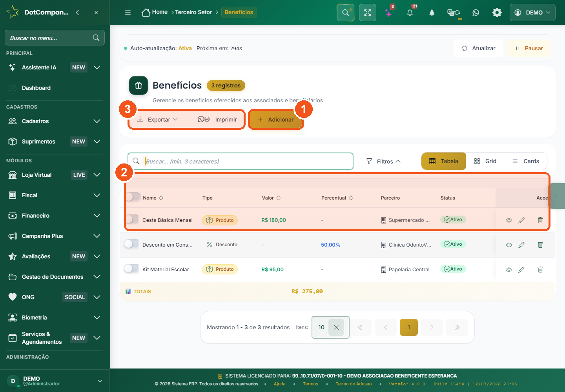Image resolution: width=565 pixels, height=392 pixels.
Task: Click the solid alert bell icon
Action: [432, 13]
